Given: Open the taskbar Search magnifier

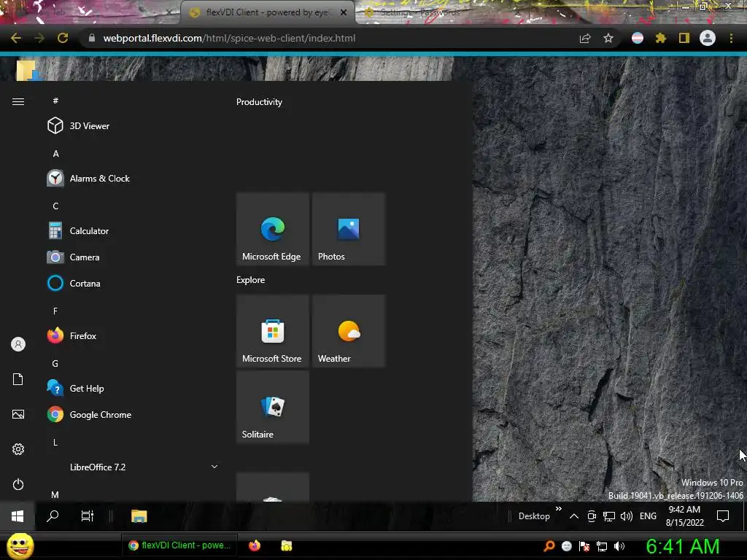Looking at the screenshot, I should 53,516.
